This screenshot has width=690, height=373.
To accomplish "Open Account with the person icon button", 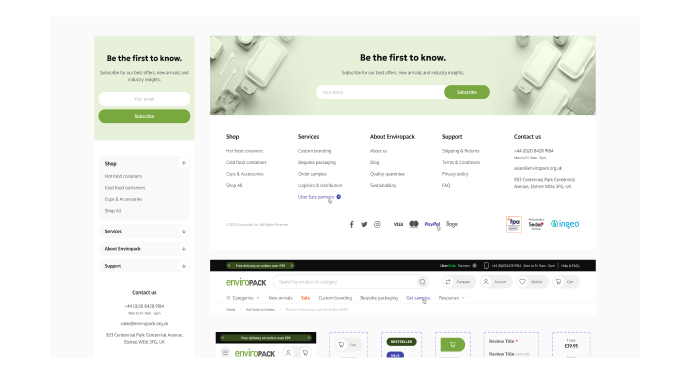I will click(496, 282).
